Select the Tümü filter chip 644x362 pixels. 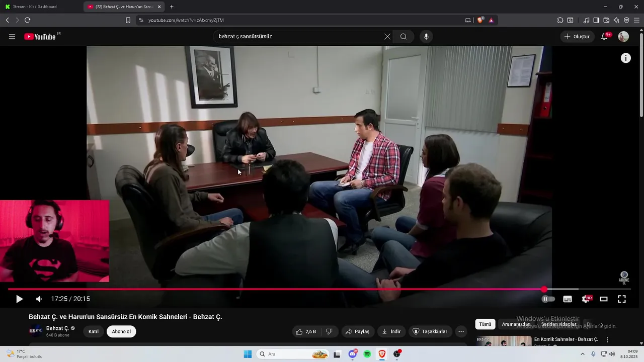click(x=485, y=324)
